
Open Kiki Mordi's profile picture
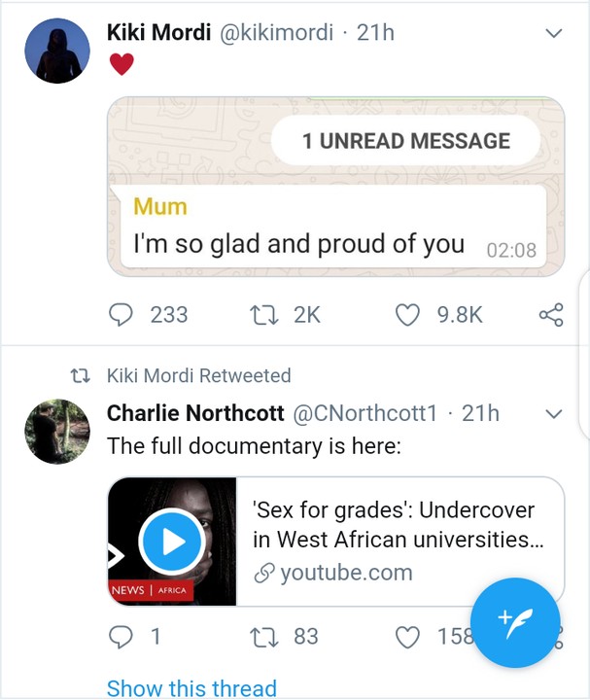[x=56, y=51]
